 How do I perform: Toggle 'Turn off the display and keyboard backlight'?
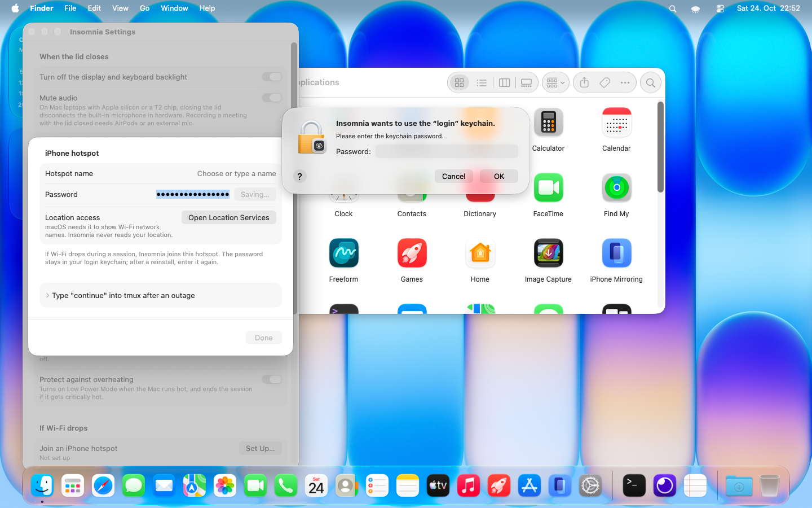click(272, 77)
